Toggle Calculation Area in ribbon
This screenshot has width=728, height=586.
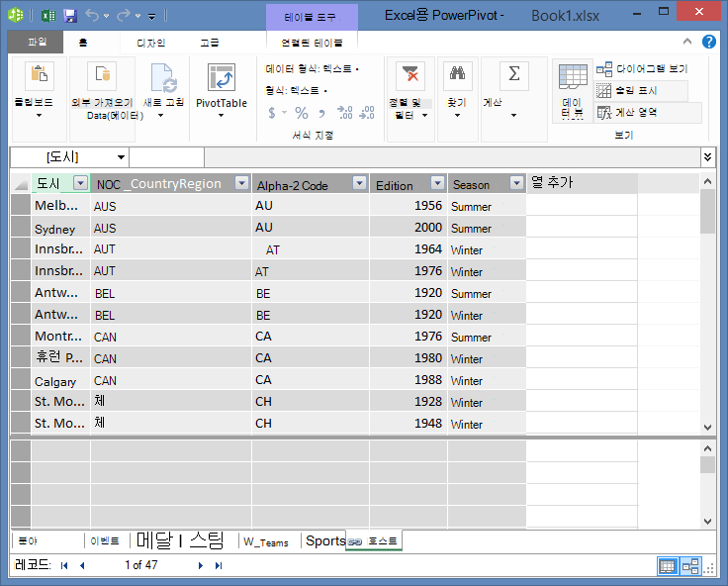pyautogui.click(x=648, y=113)
